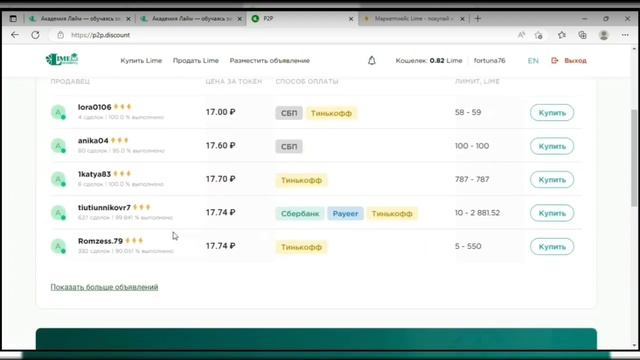
Task: Click the СБП tag in lora0106 row
Action: [289, 113]
